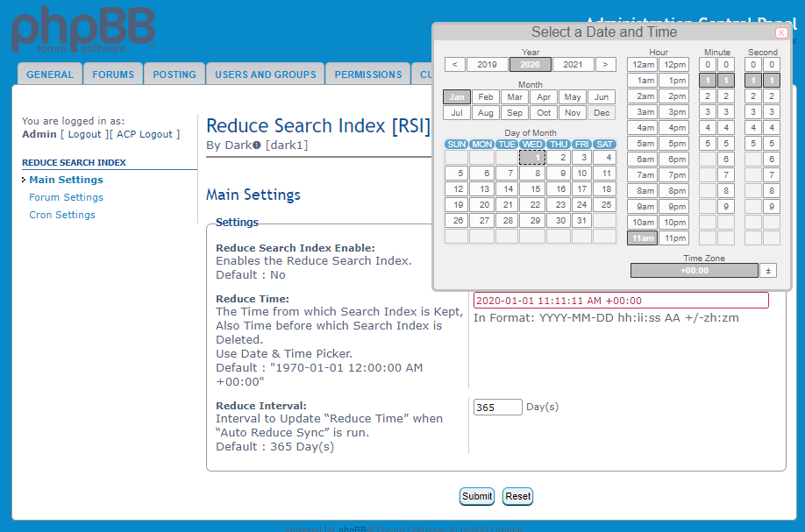Click the phpBB logo
Viewport: 805px width, 532px height.
pos(83,31)
